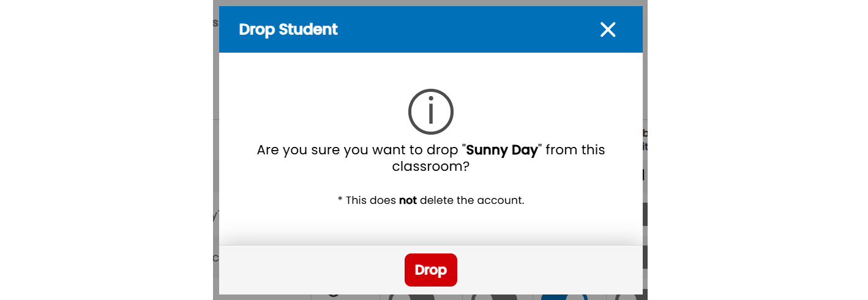
Task: Dismiss by clicking dimmed backdrop left of dialog
Action: pos(215,150)
